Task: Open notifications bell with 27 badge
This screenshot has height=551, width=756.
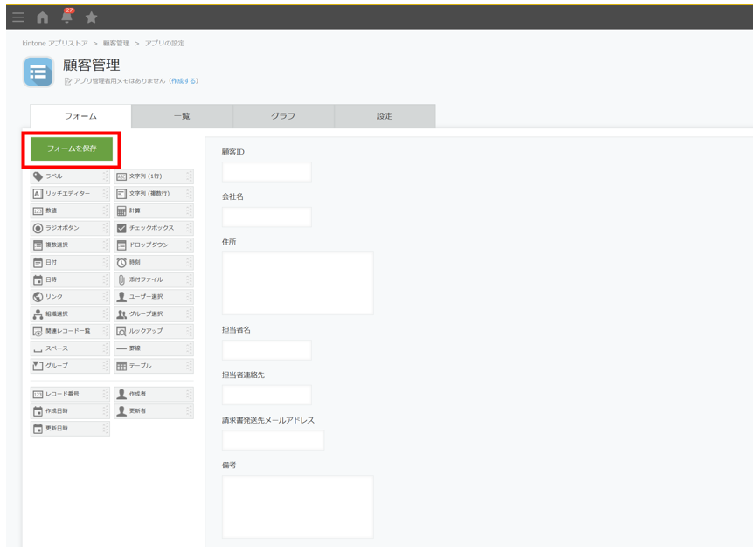Action: tap(65, 15)
